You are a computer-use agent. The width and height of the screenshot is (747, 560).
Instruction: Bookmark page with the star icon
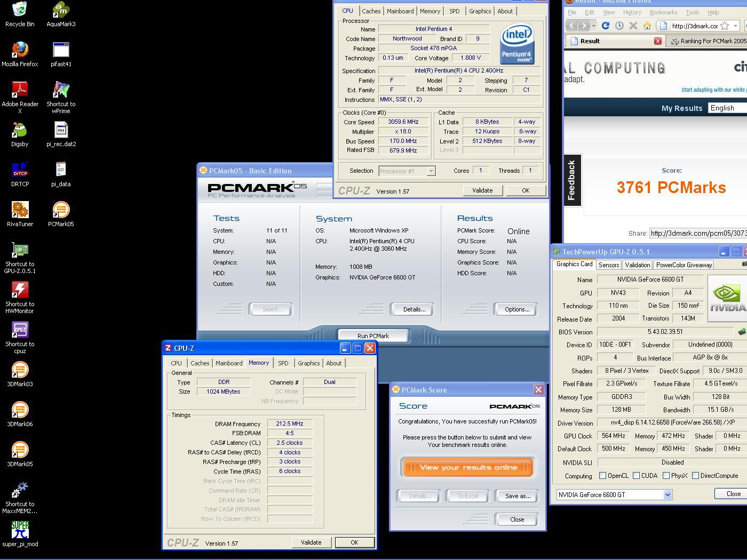click(725, 26)
